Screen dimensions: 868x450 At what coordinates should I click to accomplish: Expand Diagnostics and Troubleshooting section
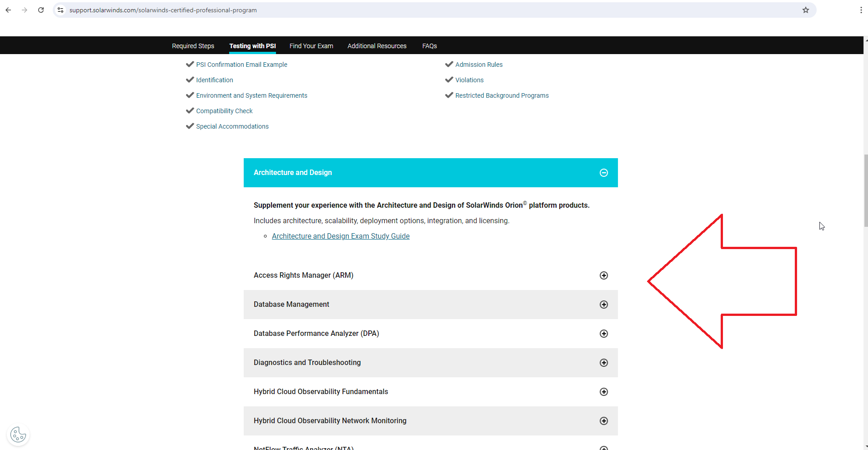pyautogui.click(x=431, y=363)
